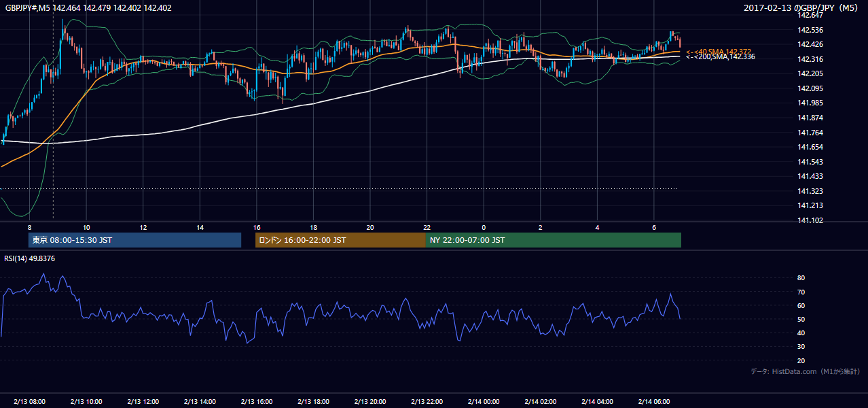Click the 2/13 10:00 bottom date label
The height and width of the screenshot is (408, 868).
[x=86, y=402]
